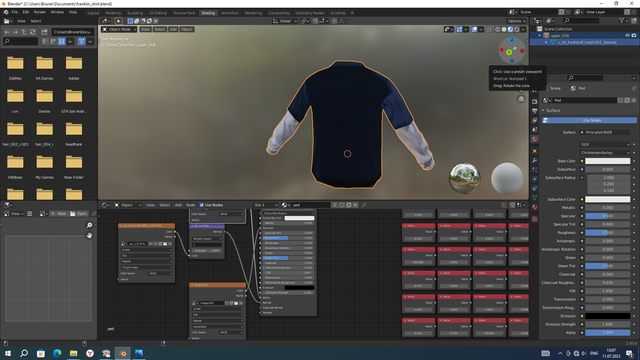The image size is (640, 360).
Task: Switch file browser to thumbnail display
Action: point(62,41)
